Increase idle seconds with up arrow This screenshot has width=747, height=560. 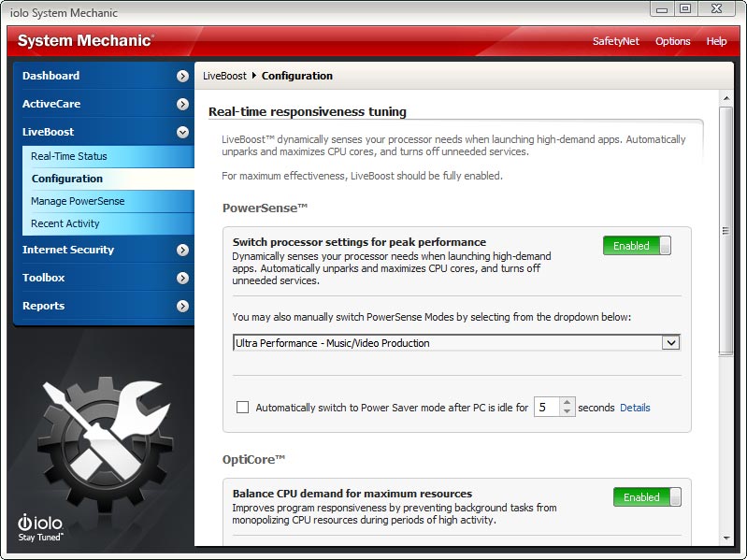[567, 402]
